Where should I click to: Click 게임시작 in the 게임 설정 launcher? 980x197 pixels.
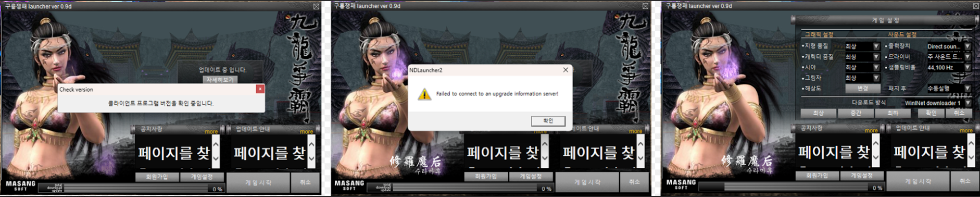[x=919, y=181]
